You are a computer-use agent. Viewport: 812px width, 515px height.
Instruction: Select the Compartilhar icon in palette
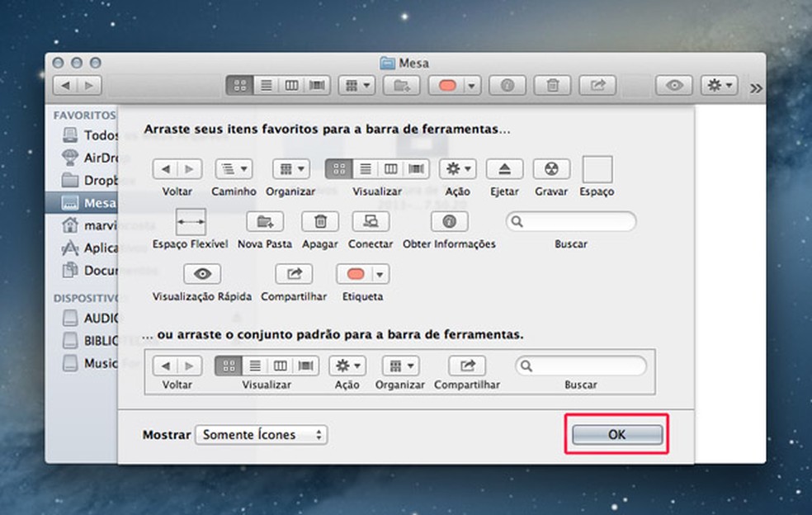[294, 274]
